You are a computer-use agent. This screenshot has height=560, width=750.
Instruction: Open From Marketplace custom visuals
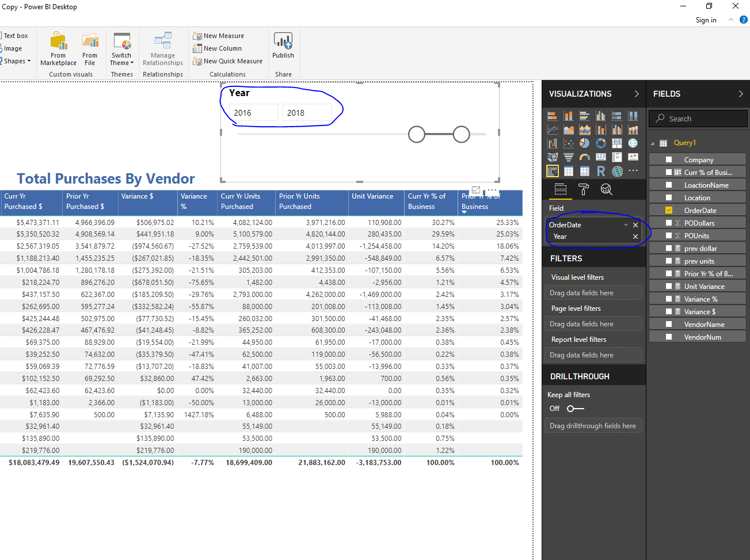58,49
